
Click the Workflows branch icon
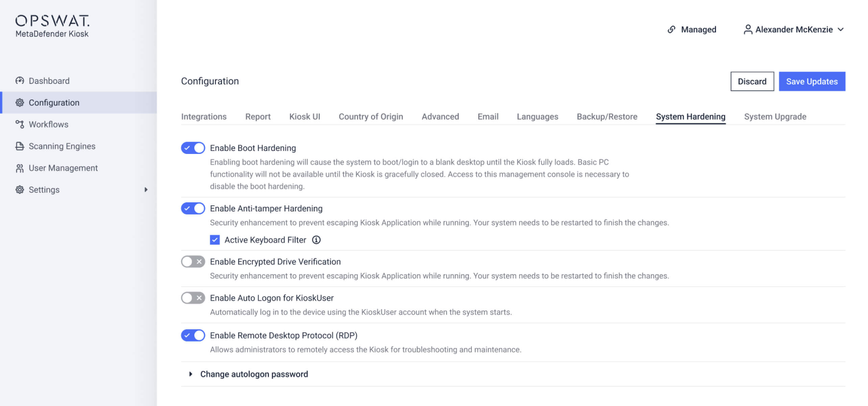click(20, 124)
